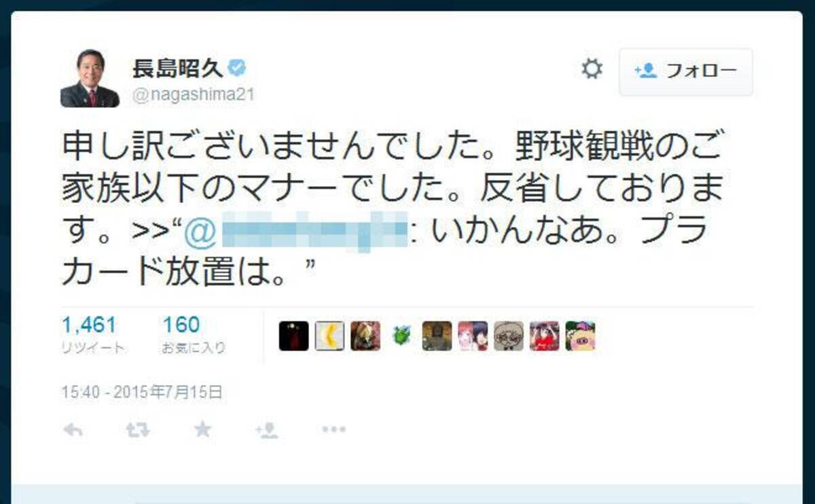The height and width of the screenshot is (504, 815).
Task: Open the gear settings dropdown
Action: (592, 69)
